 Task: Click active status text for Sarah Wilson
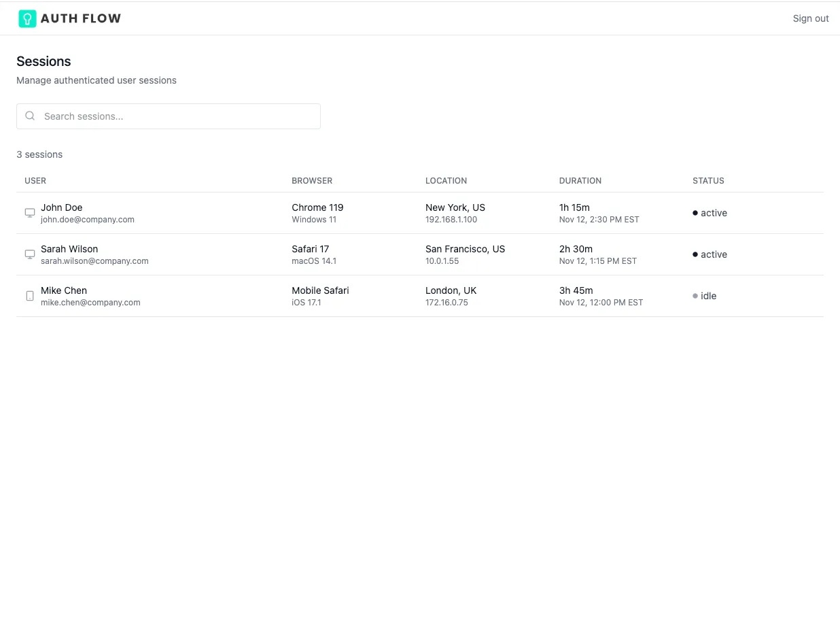pos(714,254)
